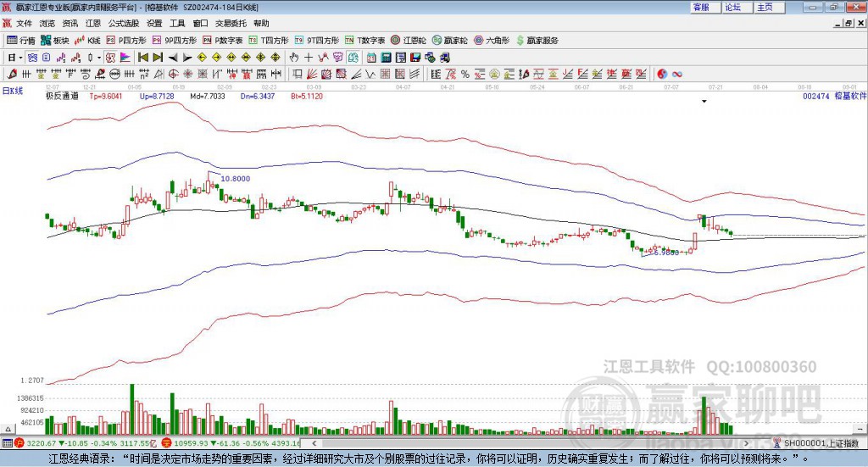Open the T四方形 tool
The height and width of the screenshot is (467, 868).
(x=269, y=41)
